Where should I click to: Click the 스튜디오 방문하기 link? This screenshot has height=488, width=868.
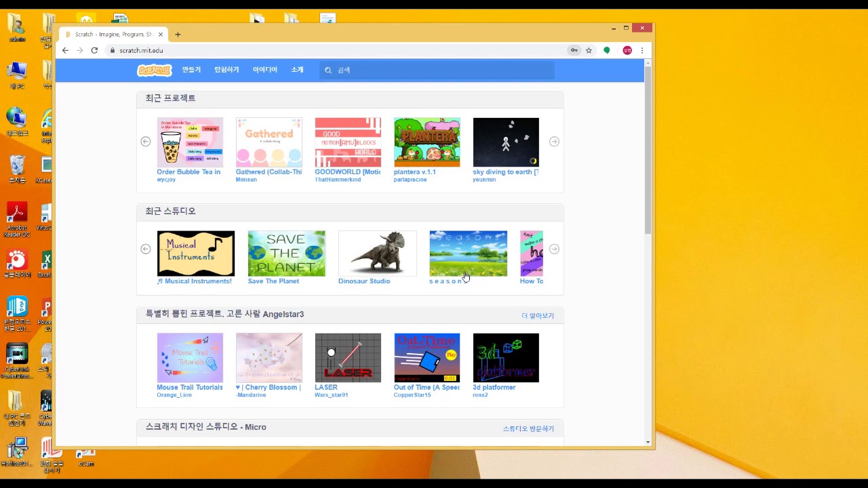click(x=528, y=429)
